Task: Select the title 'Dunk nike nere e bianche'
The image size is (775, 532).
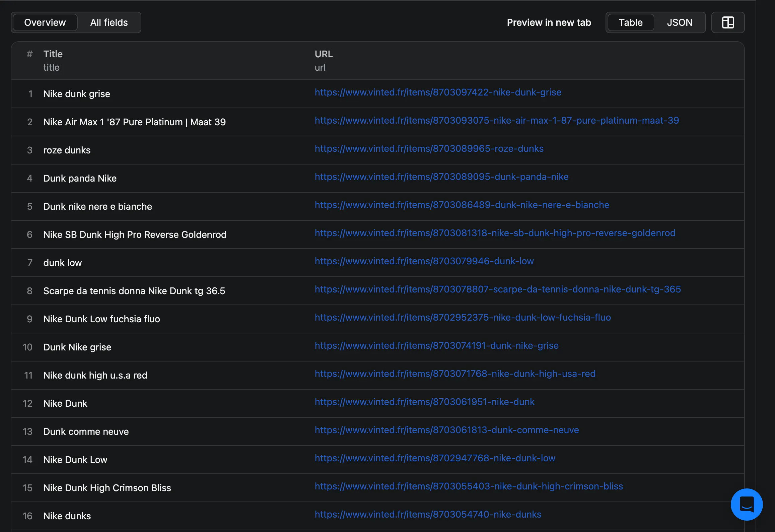Action: (x=98, y=206)
